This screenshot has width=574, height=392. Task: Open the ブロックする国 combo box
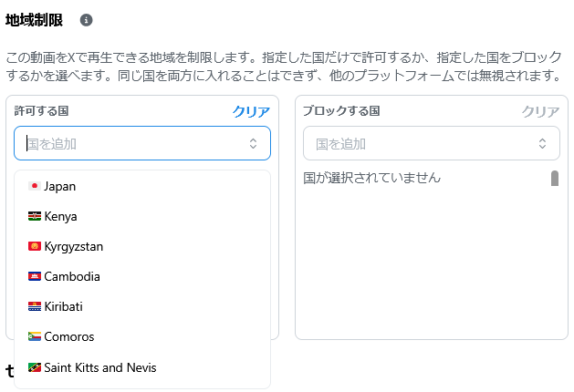click(432, 143)
